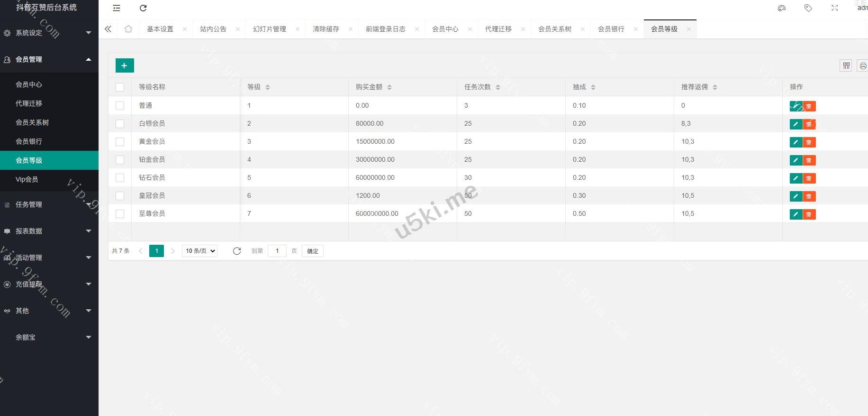Edit the 白银会员 level row
This screenshot has width=868, height=416.
click(796, 124)
